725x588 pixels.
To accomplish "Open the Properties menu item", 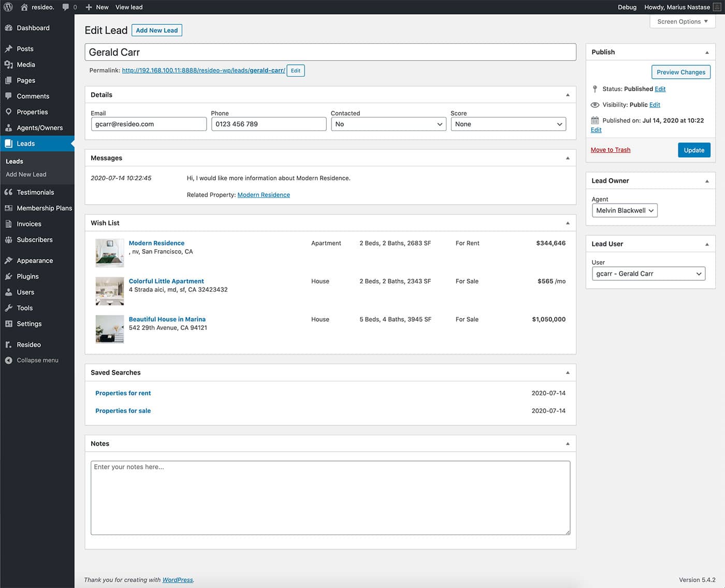I will [x=32, y=112].
